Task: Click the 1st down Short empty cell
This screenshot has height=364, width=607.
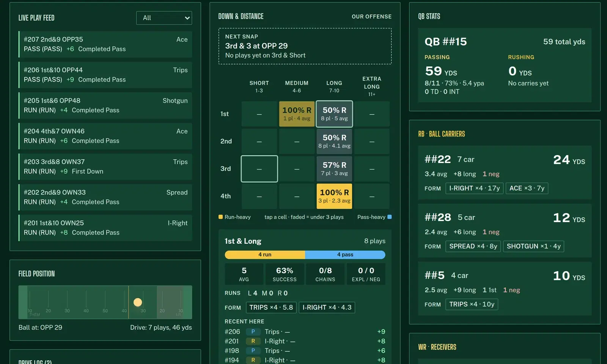Action: [x=259, y=114]
